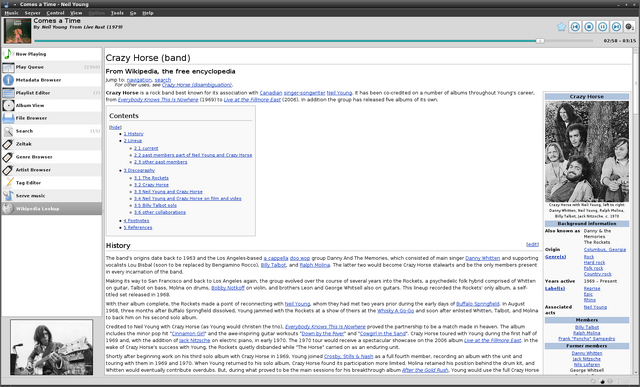
Task: Open the View menu
Action: (76, 13)
